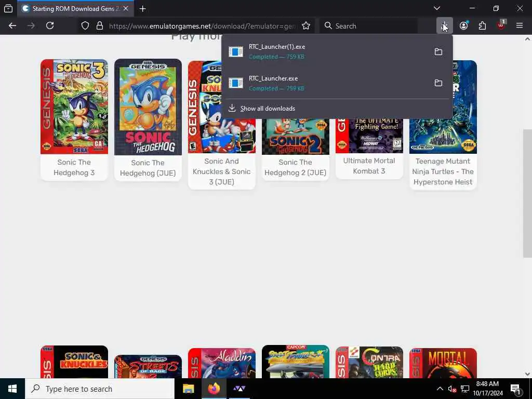The height and width of the screenshot is (399, 532).
Task: Click Sonic The Hedgehog (JUE) title
Action: point(148,168)
